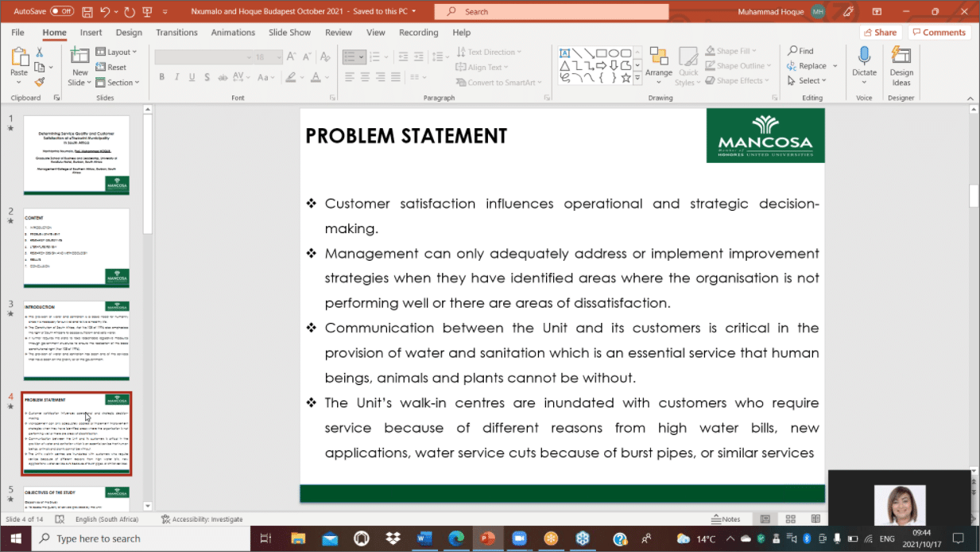The image size is (980, 552).
Task: Toggle the AutoSave switch
Action: [61, 12]
